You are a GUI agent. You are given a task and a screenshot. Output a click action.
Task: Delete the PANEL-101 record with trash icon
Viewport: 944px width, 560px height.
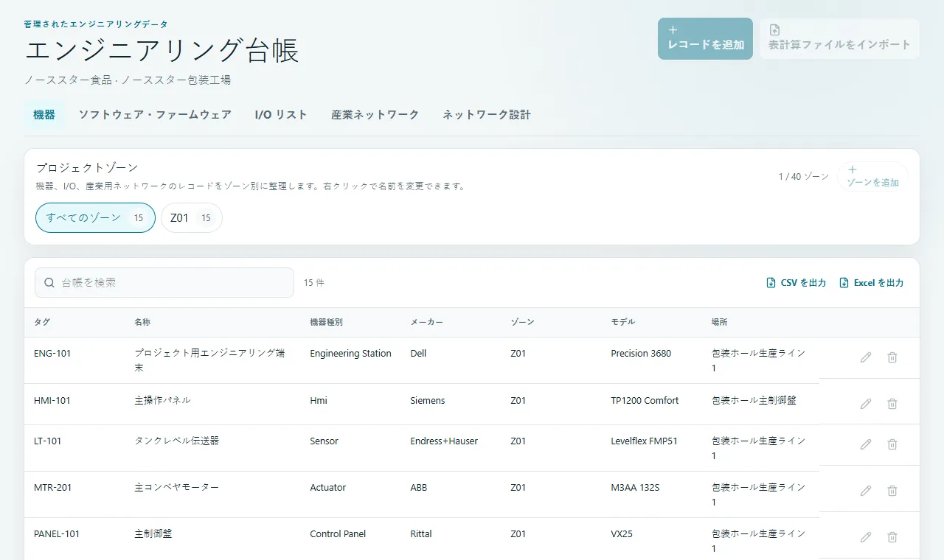coord(892,537)
